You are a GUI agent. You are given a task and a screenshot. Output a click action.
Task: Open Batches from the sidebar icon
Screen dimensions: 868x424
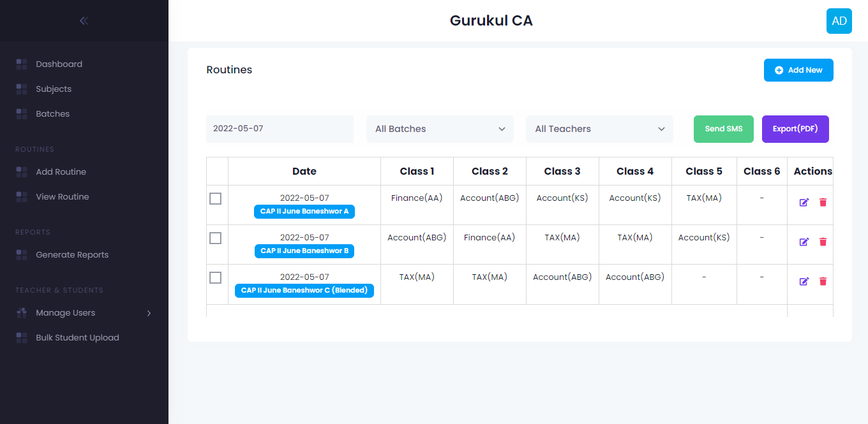pyautogui.click(x=21, y=113)
